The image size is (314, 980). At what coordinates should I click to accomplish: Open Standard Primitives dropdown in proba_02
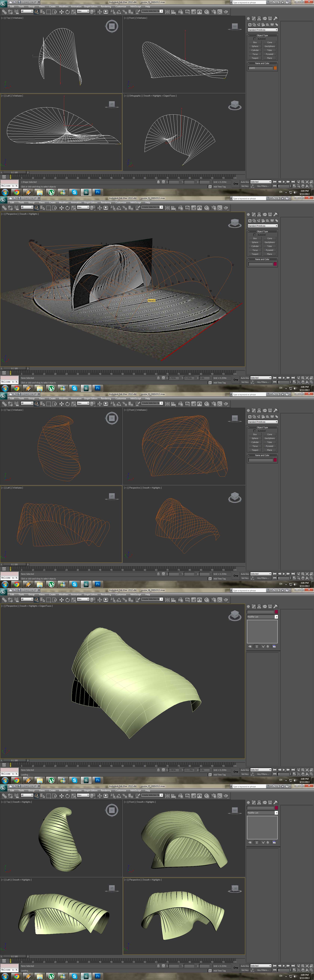263,226
